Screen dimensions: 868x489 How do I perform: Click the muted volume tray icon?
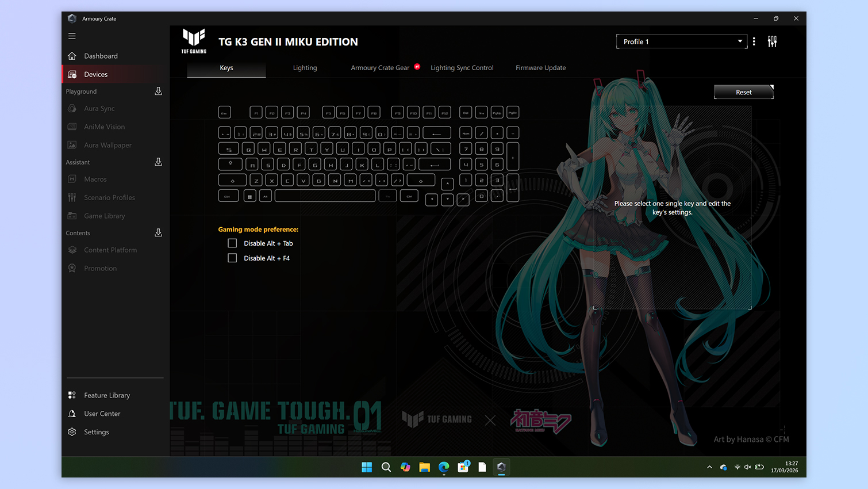point(747,467)
